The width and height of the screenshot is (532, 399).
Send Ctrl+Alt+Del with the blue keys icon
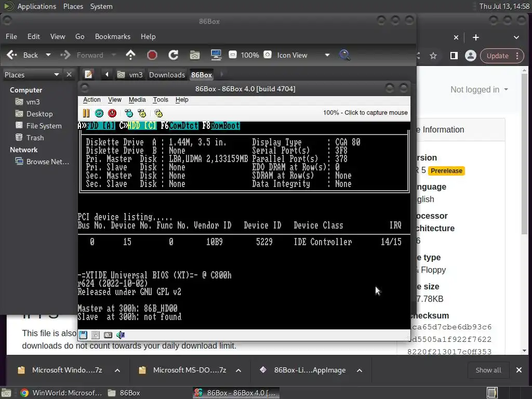pyautogui.click(x=129, y=113)
